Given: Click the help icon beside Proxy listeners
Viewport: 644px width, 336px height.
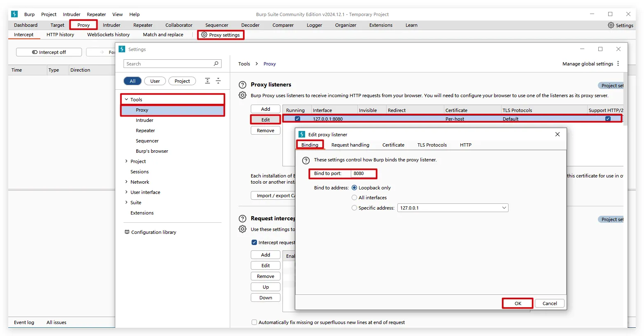Looking at the screenshot, I should [x=243, y=85].
